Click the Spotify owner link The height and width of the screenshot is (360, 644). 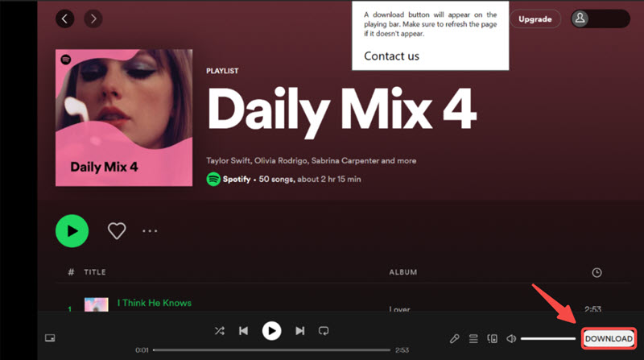click(237, 179)
